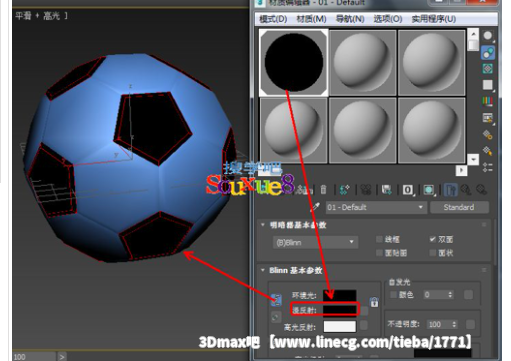Enable the 线框 wireframe checkbox
511x361 pixels.
pos(379,239)
